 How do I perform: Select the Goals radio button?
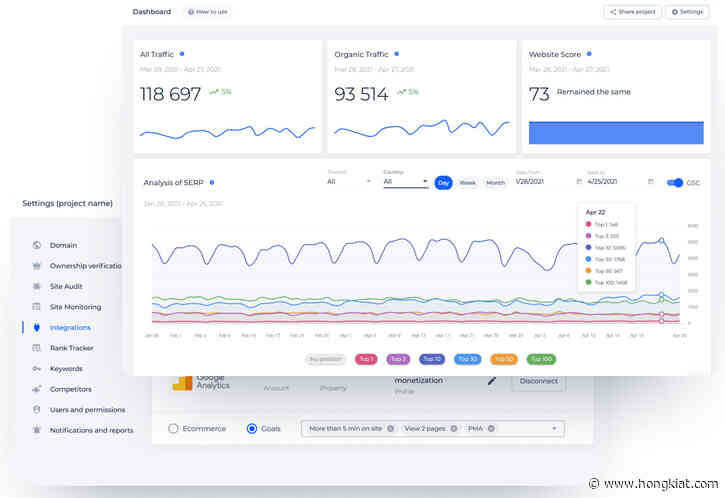[x=252, y=429]
